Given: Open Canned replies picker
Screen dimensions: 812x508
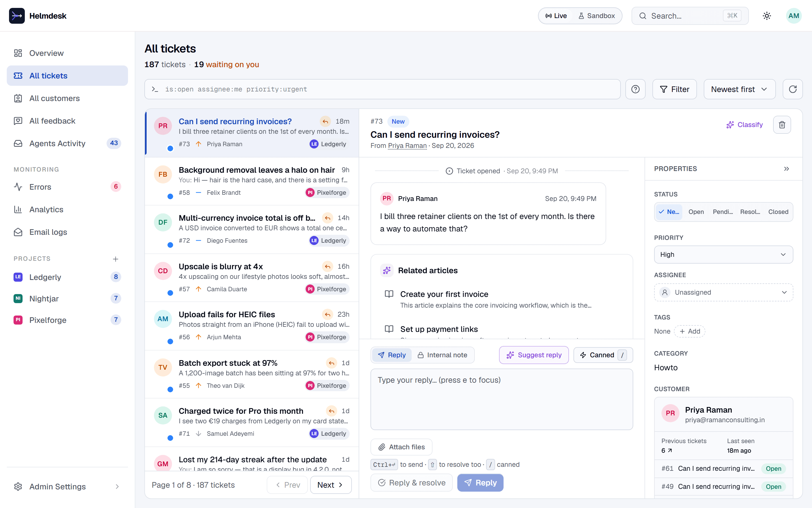Looking at the screenshot, I should click(603, 355).
